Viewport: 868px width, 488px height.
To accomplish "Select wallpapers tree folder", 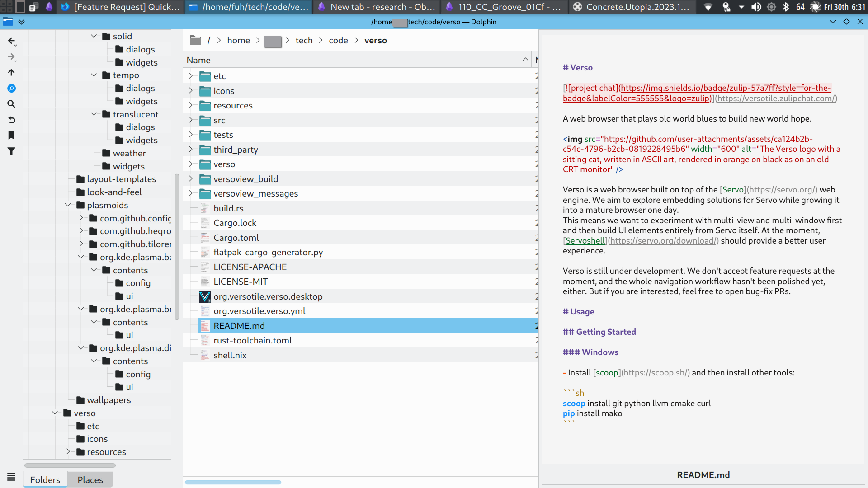I will [x=108, y=400].
